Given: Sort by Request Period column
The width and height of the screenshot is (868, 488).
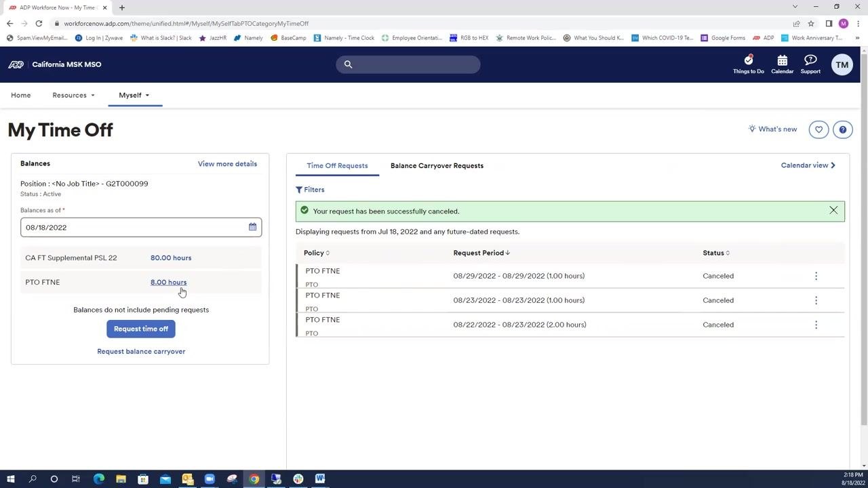Looking at the screenshot, I should click(x=481, y=253).
